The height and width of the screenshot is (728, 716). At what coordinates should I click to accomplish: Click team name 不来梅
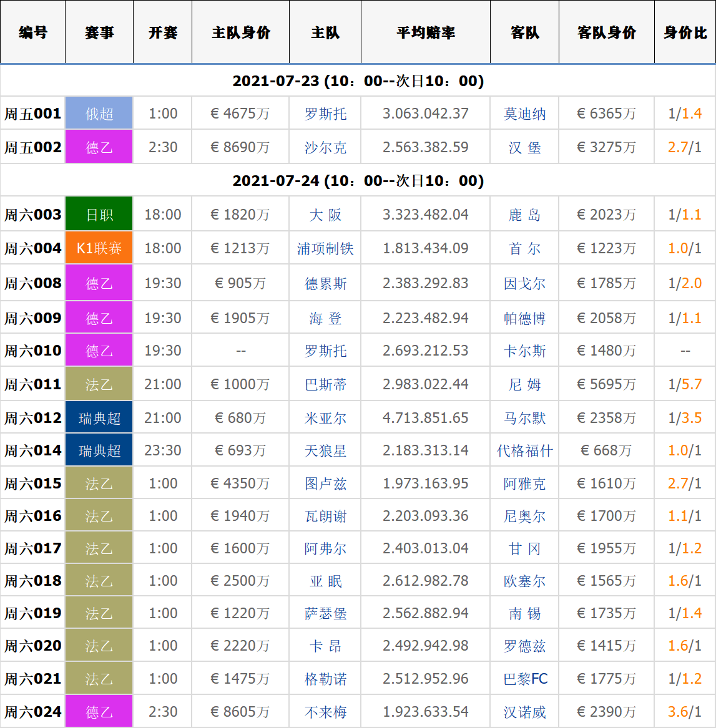[x=325, y=712]
